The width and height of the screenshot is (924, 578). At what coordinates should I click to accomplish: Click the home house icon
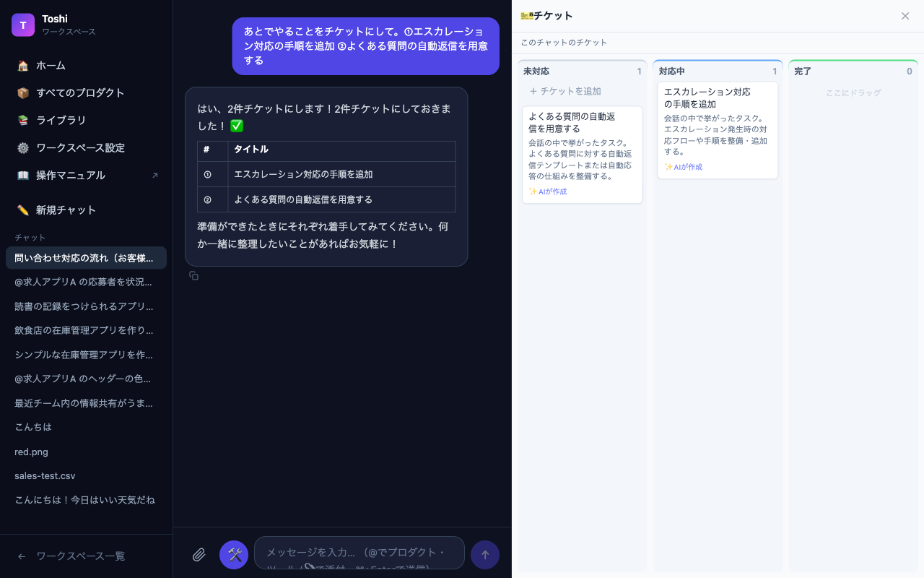point(23,65)
